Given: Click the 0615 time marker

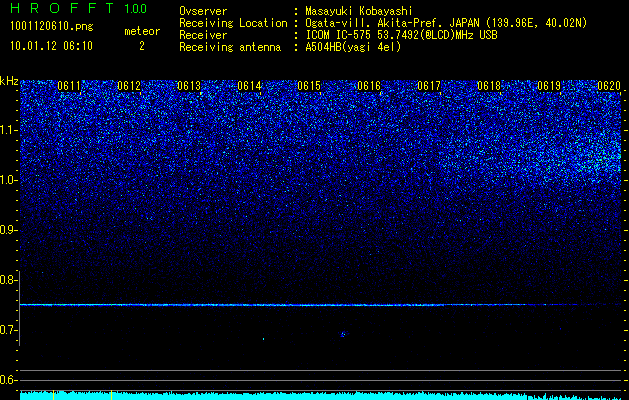Looking at the screenshot, I should tap(309, 86).
